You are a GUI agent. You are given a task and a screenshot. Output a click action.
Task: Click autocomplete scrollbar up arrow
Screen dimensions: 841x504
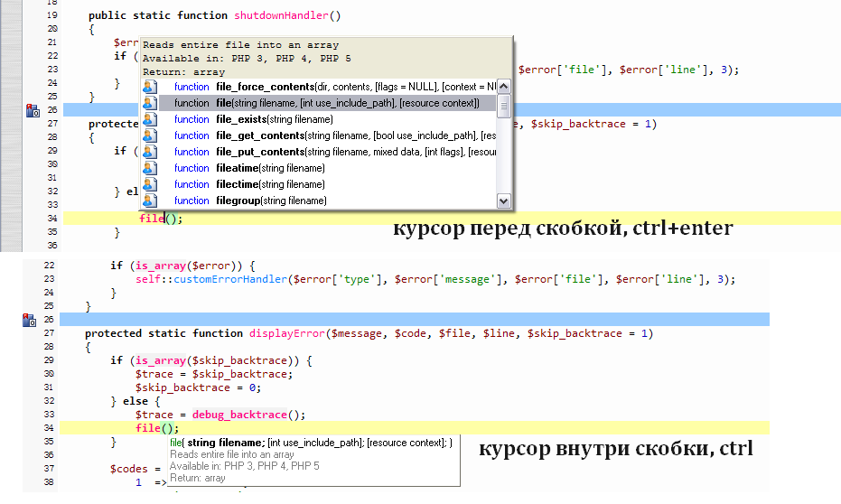pyautogui.click(x=504, y=87)
